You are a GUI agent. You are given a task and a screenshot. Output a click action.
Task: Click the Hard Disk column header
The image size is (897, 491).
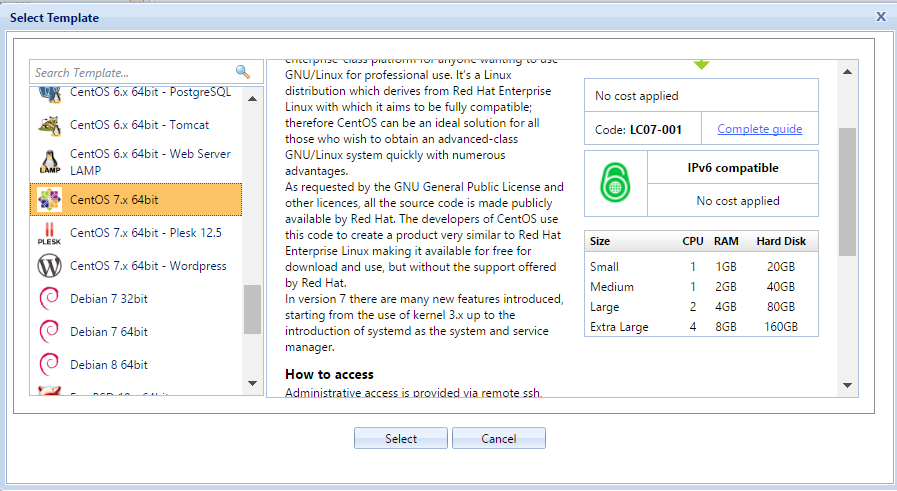781,241
